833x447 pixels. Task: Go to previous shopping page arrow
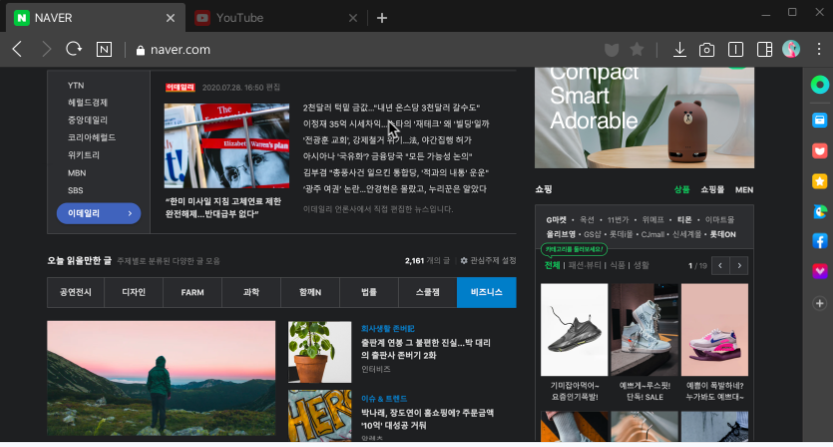[720, 266]
